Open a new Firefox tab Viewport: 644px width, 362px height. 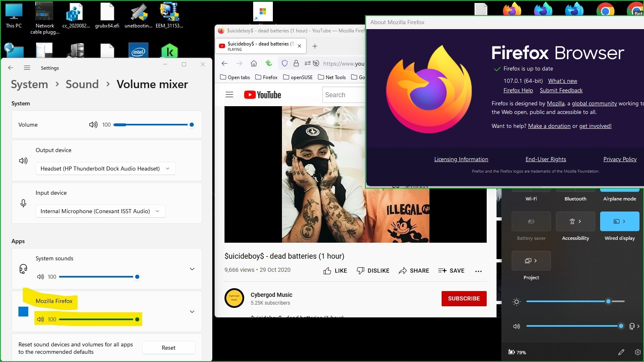click(x=315, y=46)
